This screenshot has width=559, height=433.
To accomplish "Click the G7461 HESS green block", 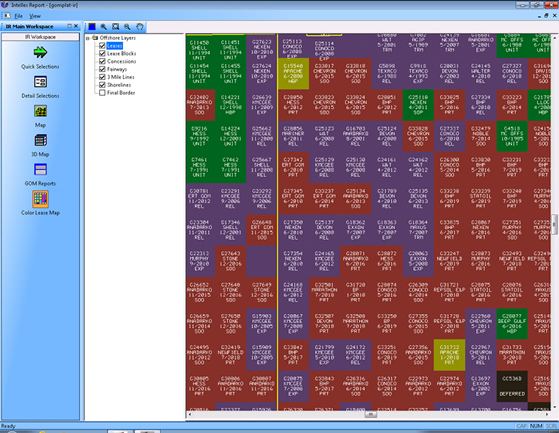I will (x=199, y=167).
